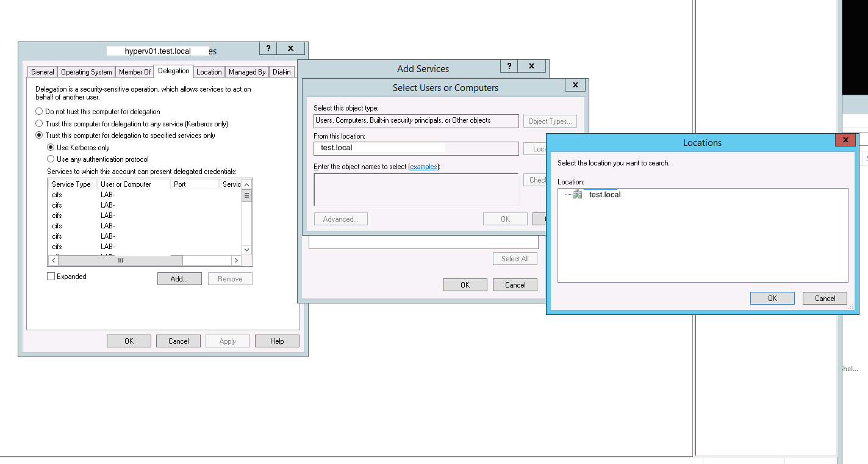Click Cancel in the properties window
This screenshot has height=464, width=868.
179,341
